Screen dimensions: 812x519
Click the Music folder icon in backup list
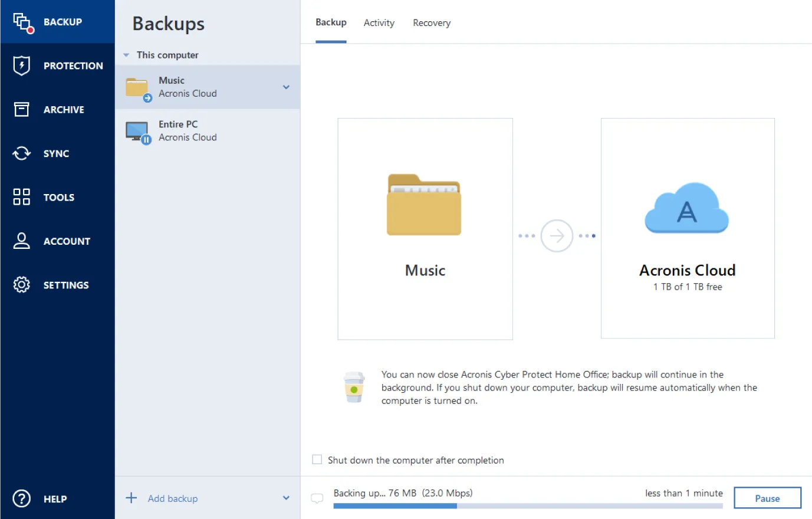[138, 88]
